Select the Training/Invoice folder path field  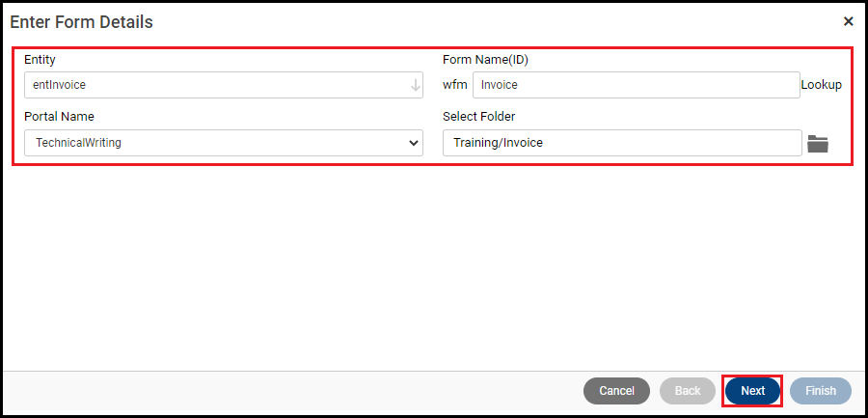point(622,143)
